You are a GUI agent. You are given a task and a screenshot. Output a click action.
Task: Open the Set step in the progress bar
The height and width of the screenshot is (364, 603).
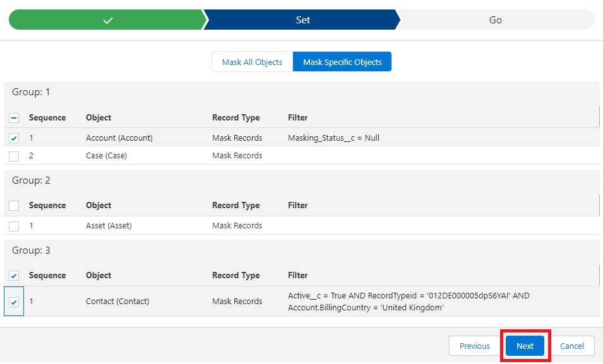coord(302,20)
